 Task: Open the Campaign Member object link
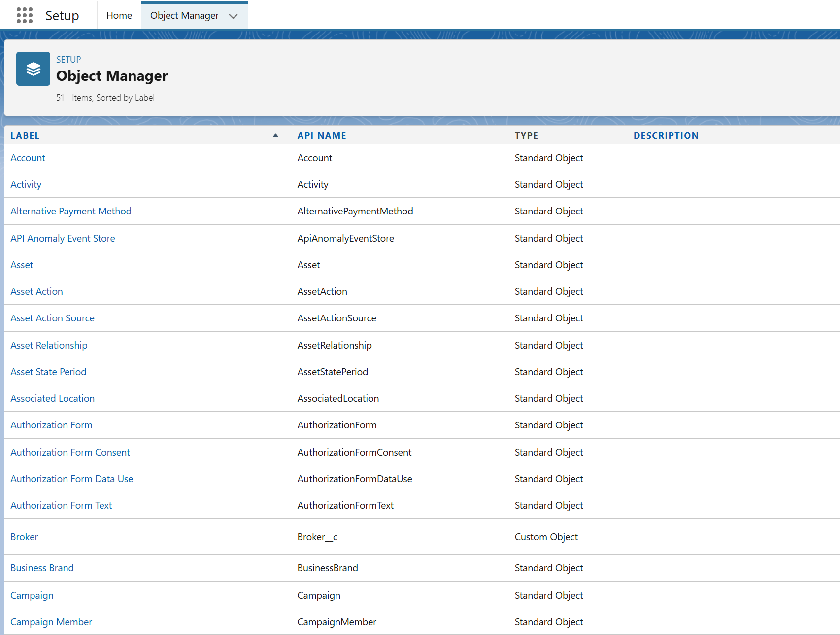click(x=51, y=622)
